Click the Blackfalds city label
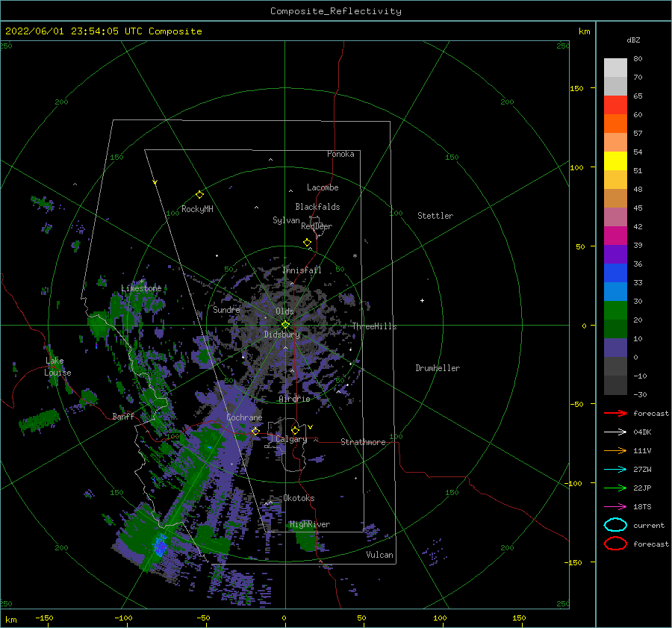The image size is (672, 628). [317, 207]
